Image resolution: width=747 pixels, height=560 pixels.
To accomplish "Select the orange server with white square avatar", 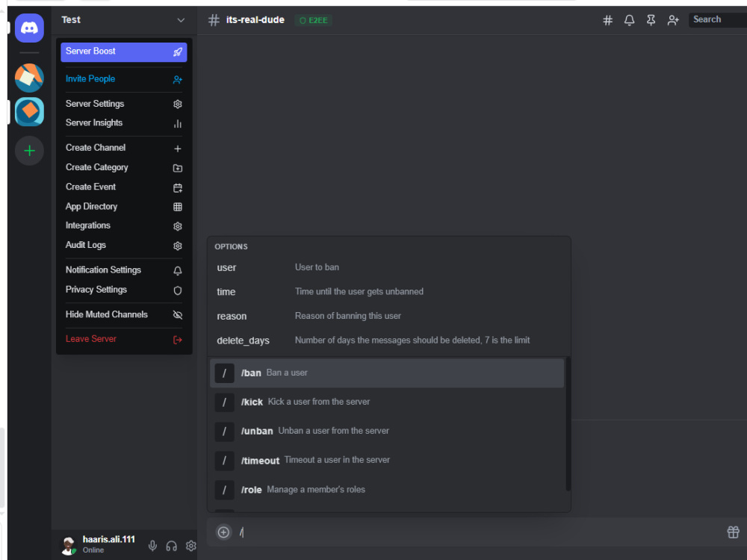I will [29, 78].
